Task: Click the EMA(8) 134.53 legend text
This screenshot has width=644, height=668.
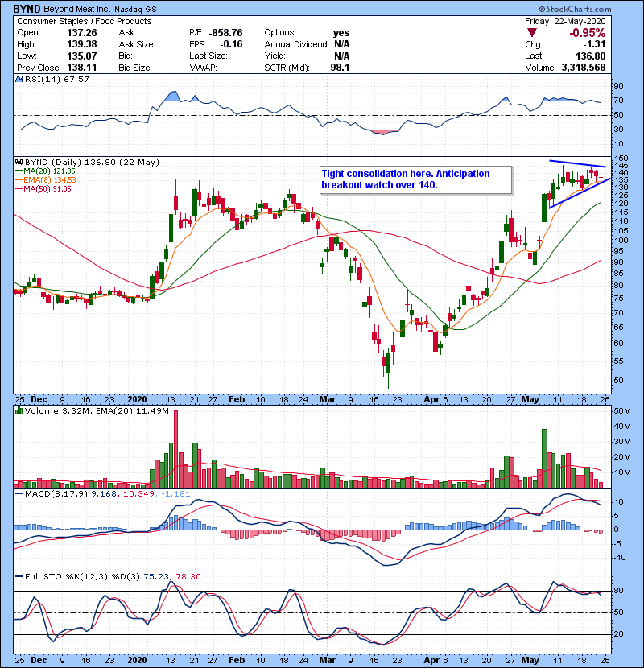Action: (x=49, y=180)
